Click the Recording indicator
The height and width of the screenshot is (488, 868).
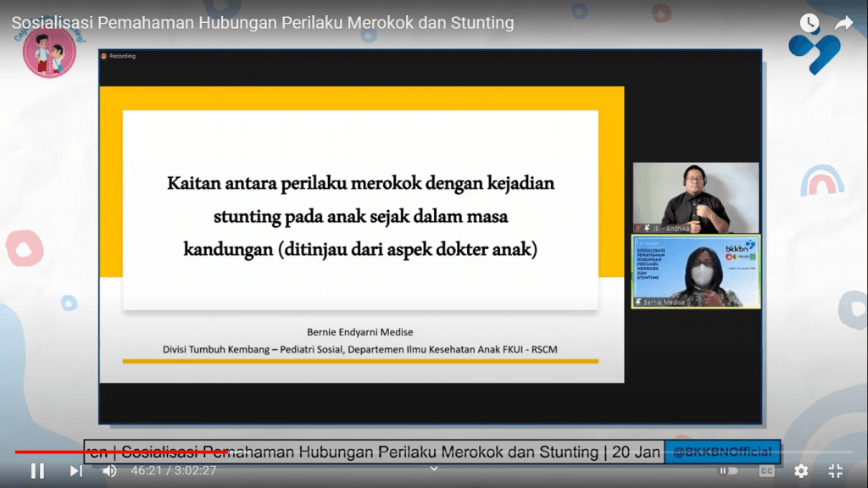[119, 56]
